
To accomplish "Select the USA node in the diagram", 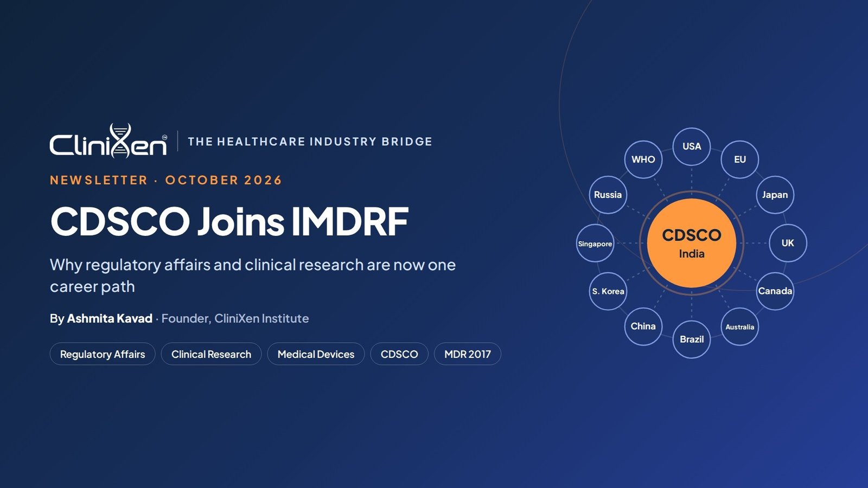I will [692, 146].
